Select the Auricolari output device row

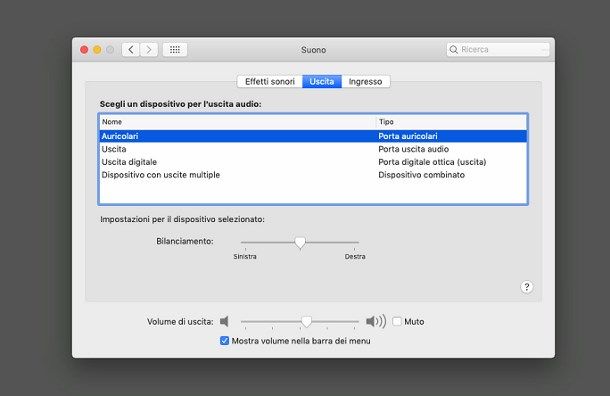click(313, 136)
